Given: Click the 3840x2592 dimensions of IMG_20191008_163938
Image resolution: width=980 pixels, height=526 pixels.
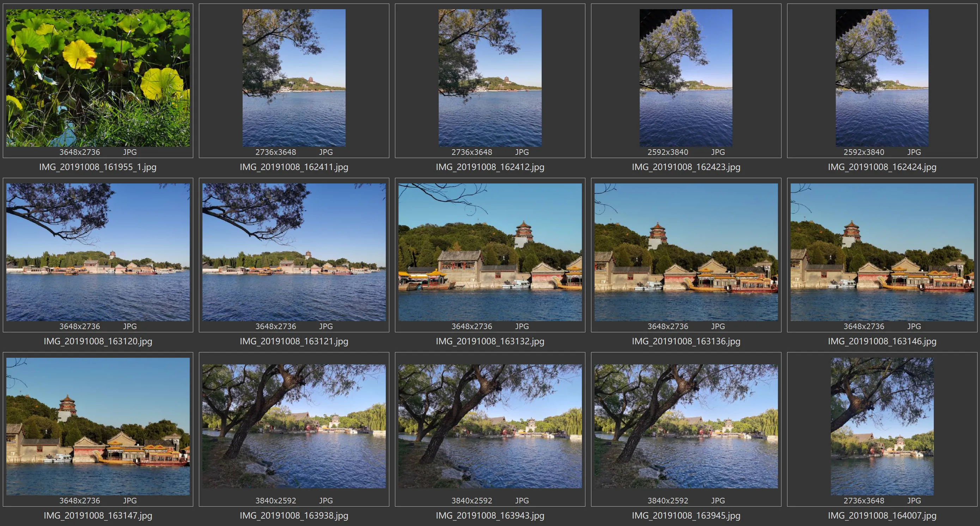Looking at the screenshot, I should 275,501.
